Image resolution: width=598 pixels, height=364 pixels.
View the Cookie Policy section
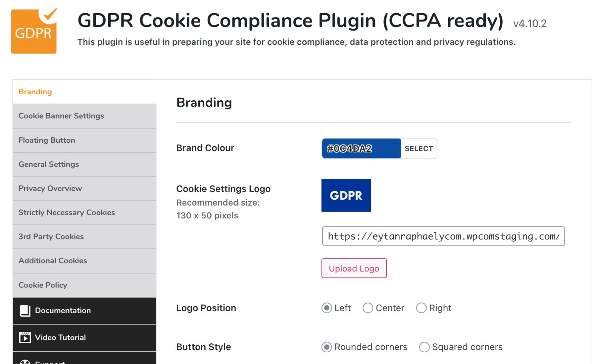click(x=43, y=285)
